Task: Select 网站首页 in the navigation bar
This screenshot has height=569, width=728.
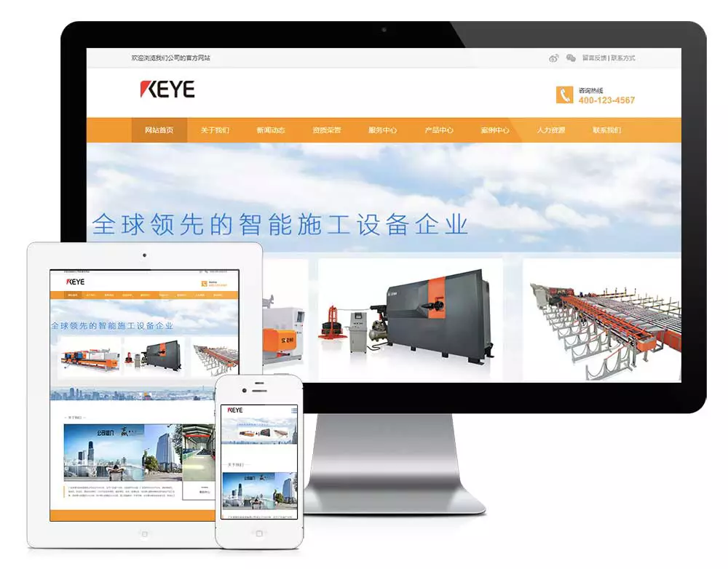Action: click(x=159, y=130)
